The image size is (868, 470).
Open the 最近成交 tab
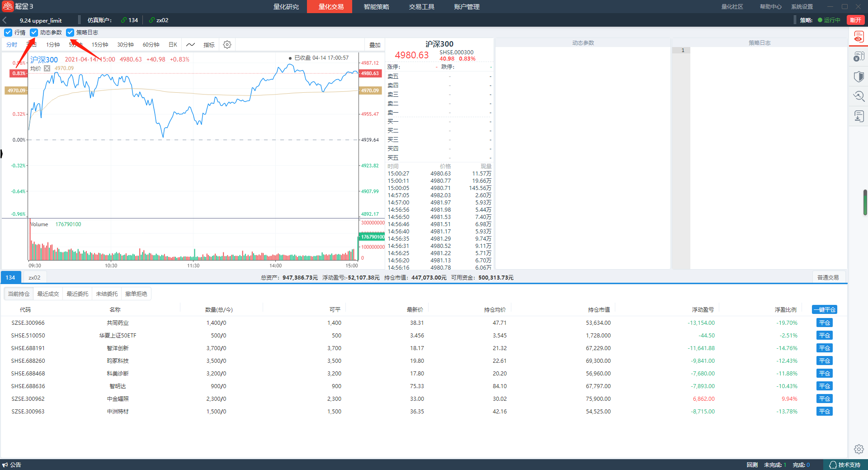pyautogui.click(x=48, y=294)
